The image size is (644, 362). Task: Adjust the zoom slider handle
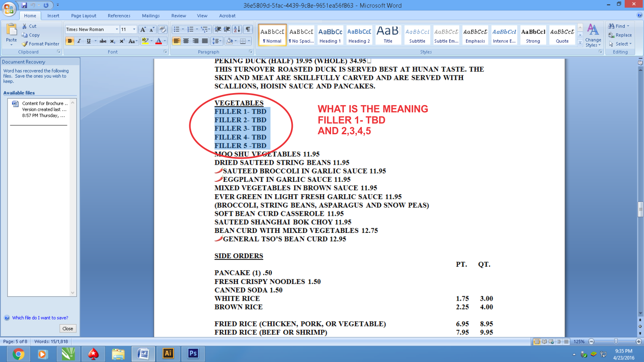point(616,341)
